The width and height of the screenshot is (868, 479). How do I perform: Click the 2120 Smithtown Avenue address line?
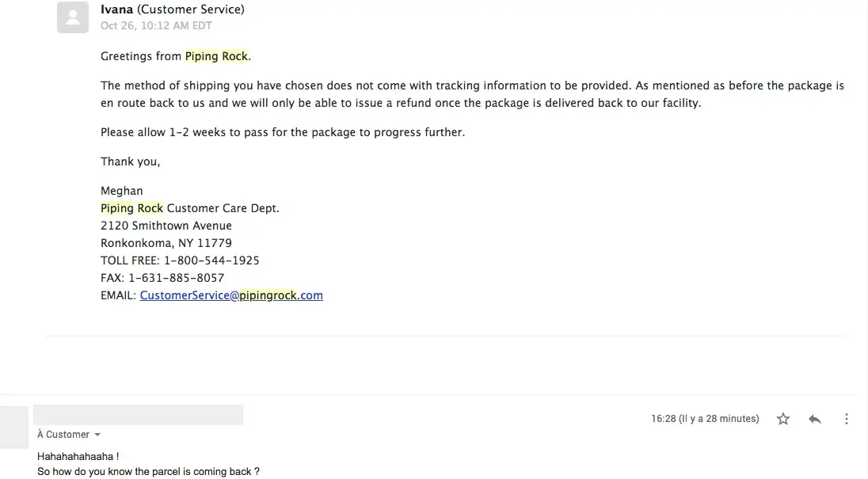166,226
